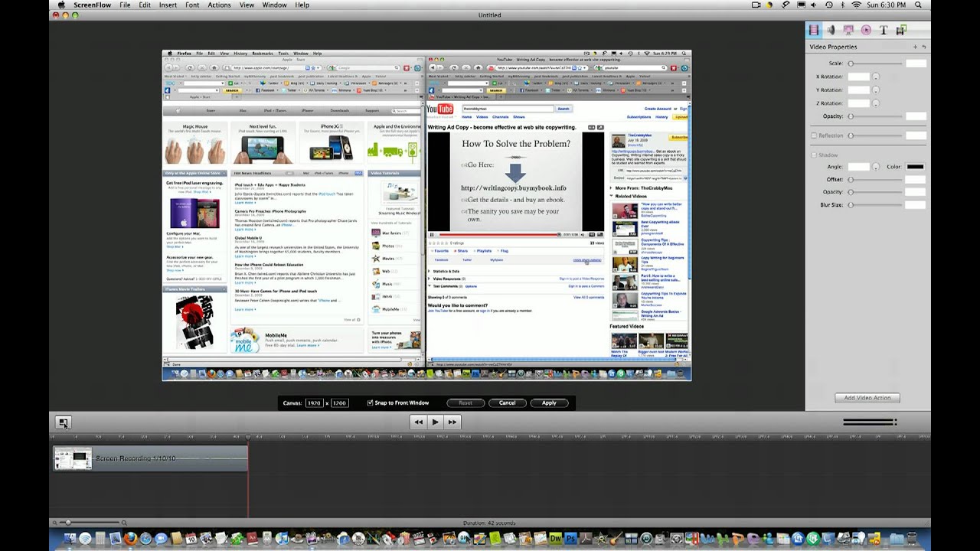Click the canvas height field
The image size is (980, 551).
point(339,403)
